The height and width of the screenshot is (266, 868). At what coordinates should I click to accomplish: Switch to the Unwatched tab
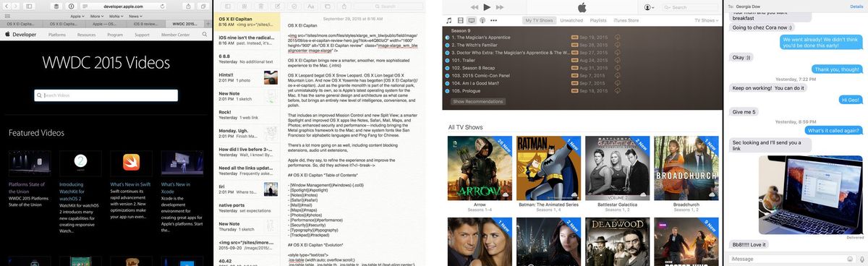[571, 20]
